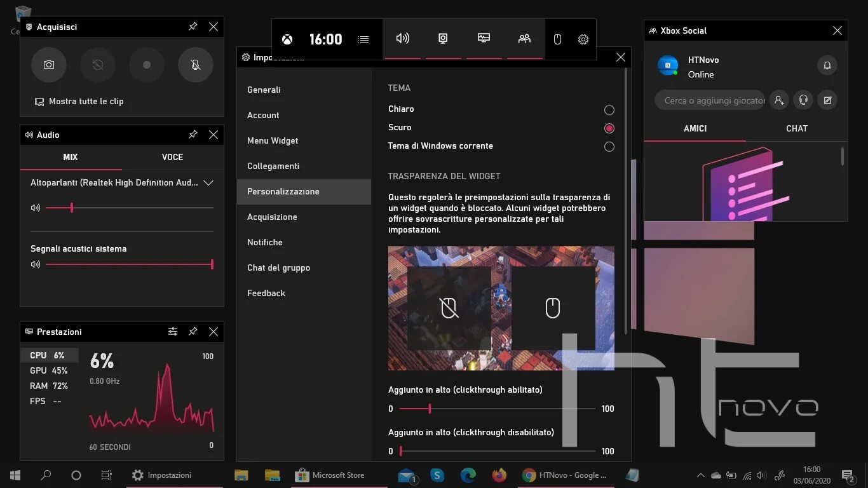Open the widget menu list icon
Viewport: 868px width, 488px height.
(x=363, y=39)
